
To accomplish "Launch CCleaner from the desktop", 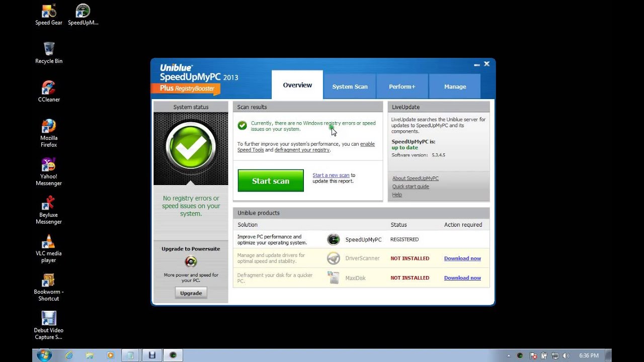I will coord(49,92).
